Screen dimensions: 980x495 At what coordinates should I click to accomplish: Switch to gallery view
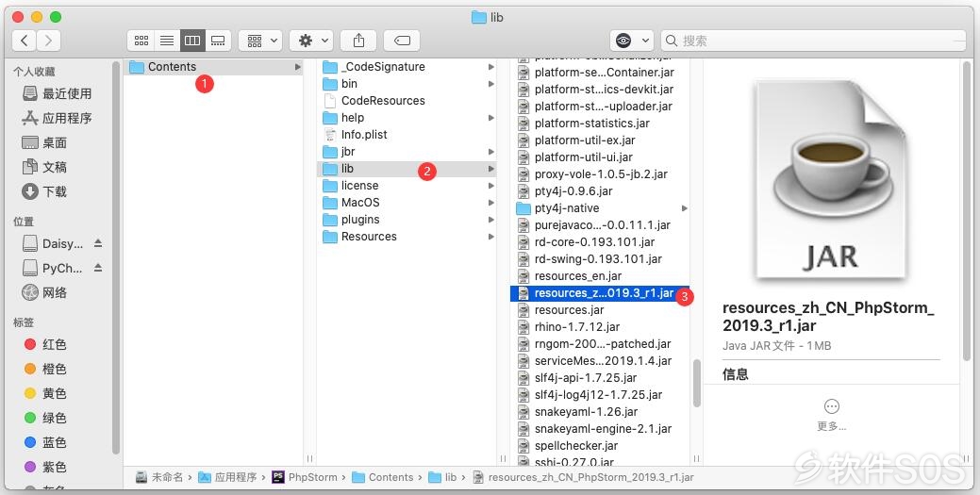coord(218,41)
